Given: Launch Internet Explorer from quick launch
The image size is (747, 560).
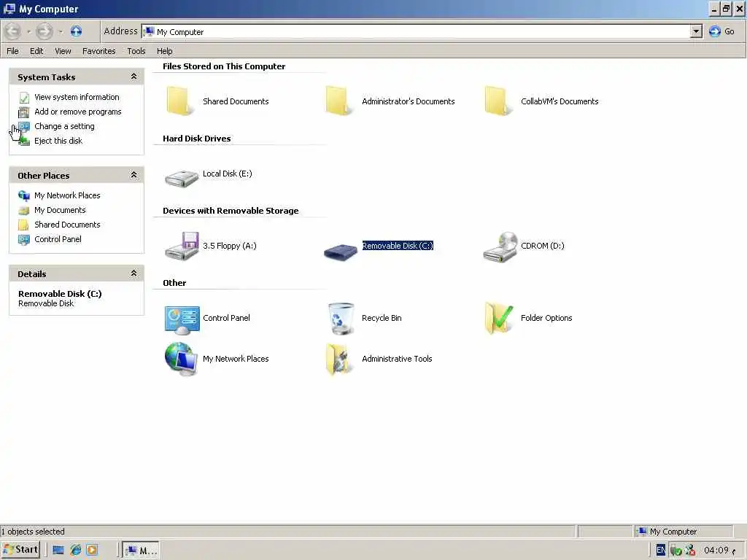Looking at the screenshot, I should tap(75, 550).
